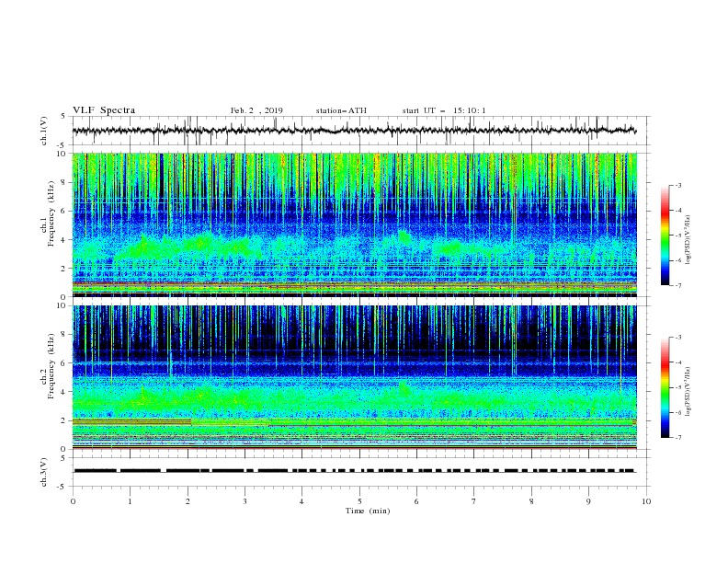
Task: Click the ch.1 frequency tick "8"
Action: [63, 182]
